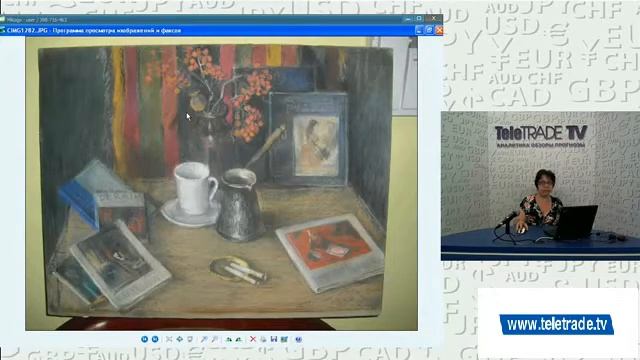Image resolution: width=640 pixels, height=360 pixels.
Task: Click the www.teletrade.tv link
Action: 556,324
